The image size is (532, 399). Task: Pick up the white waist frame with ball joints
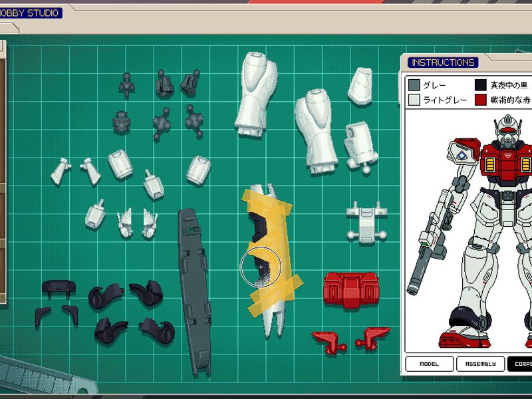[366, 223]
